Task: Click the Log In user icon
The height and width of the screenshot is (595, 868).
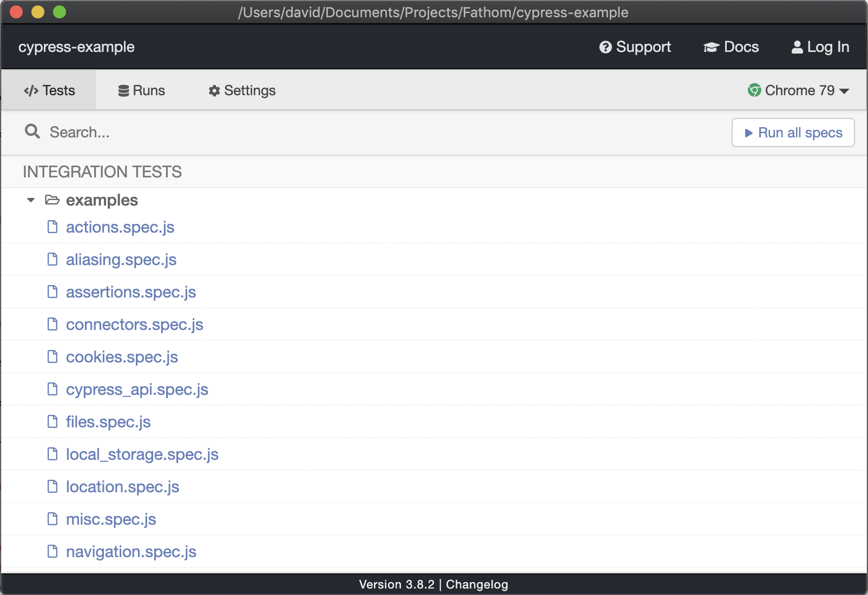Action: (797, 48)
